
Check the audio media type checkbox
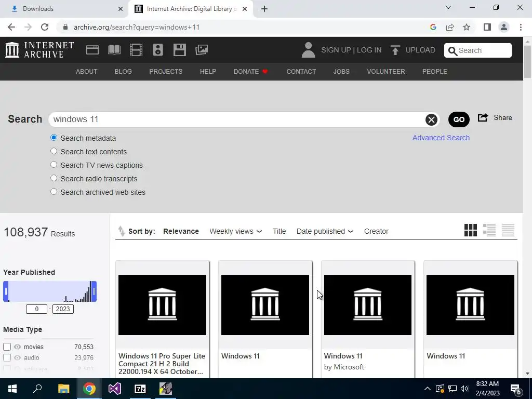7,357
